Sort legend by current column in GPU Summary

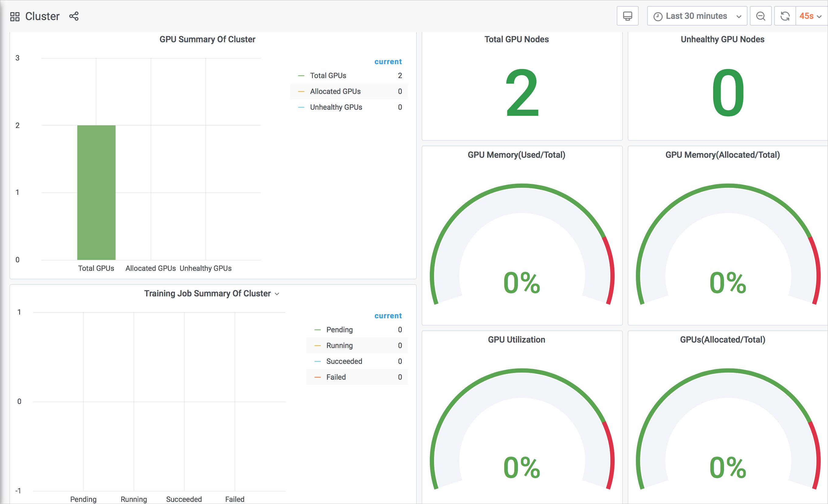(388, 62)
